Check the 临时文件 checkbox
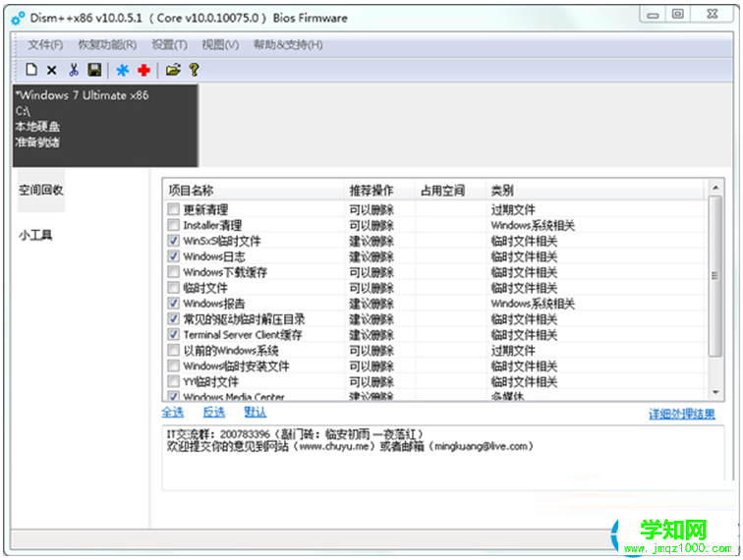The height and width of the screenshot is (560, 743). [173, 287]
